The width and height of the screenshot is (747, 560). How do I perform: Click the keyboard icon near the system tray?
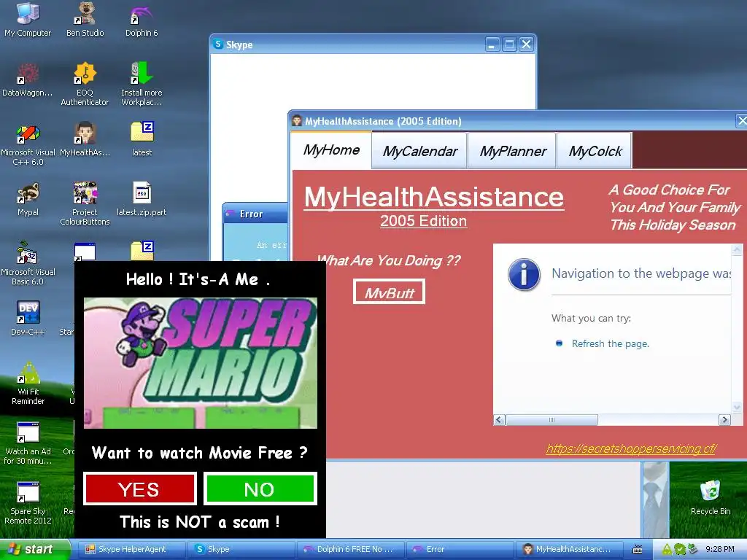click(x=637, y=550)
